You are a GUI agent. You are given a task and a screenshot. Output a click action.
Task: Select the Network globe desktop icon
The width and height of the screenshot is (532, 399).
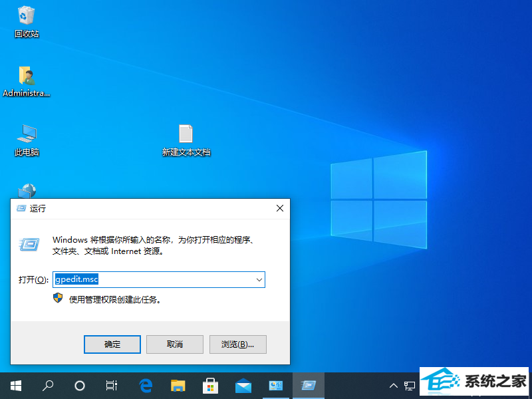pos(27,191)
